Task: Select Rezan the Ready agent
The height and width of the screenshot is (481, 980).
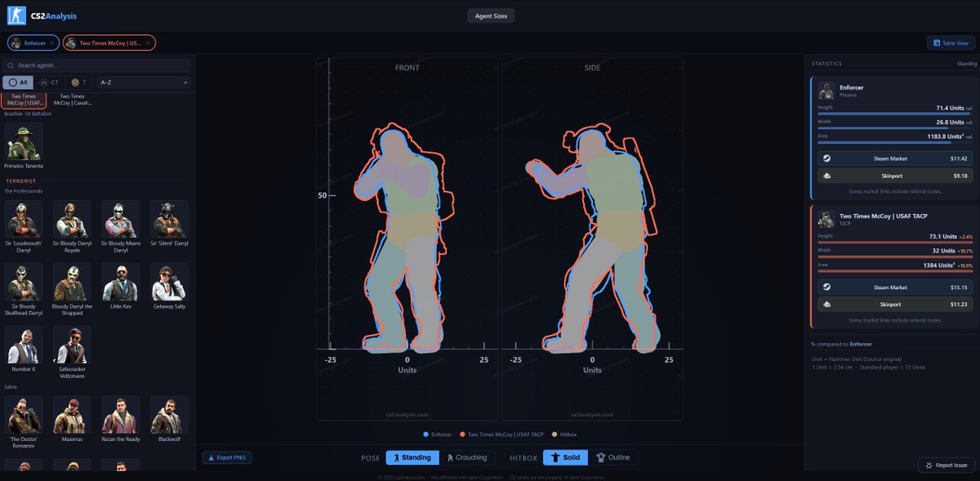Action: 120,418
